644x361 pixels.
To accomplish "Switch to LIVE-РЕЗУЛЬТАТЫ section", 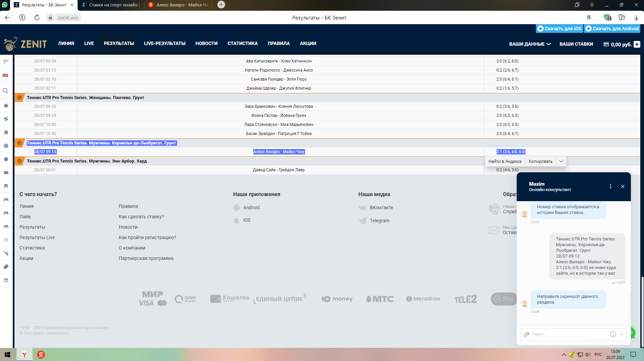I will (x=165, y=43).
